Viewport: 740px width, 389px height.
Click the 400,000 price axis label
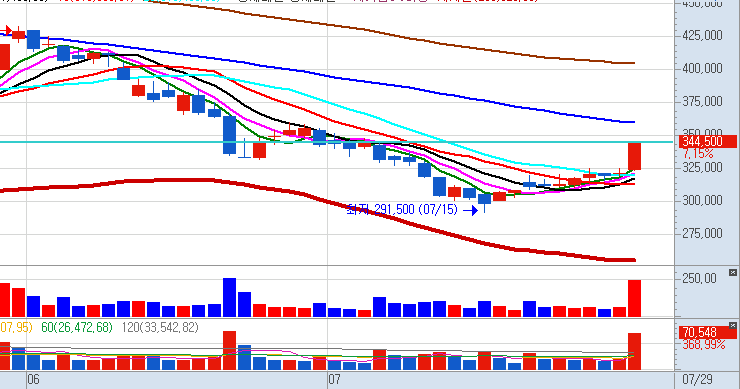point(702,68)
